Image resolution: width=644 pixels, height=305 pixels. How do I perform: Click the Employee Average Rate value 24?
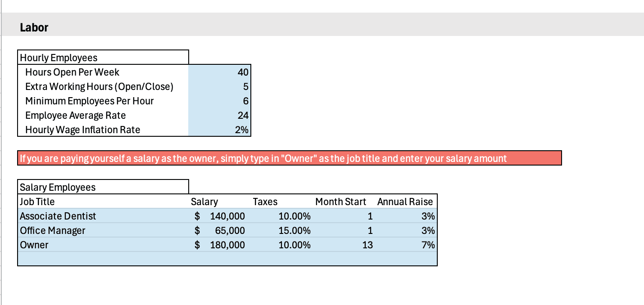(219, 115)
